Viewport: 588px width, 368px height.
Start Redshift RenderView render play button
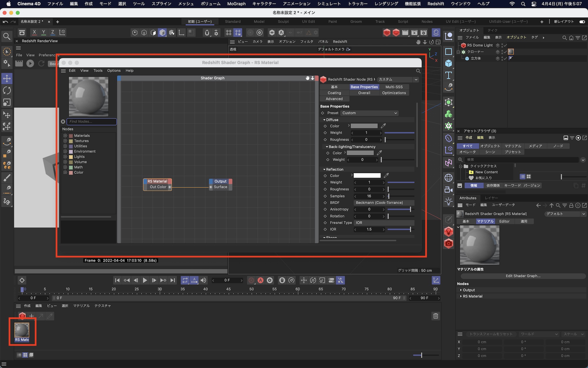tap(30, 63)
